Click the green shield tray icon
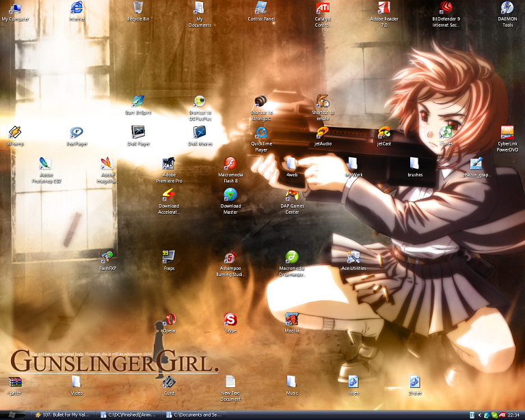525x420 pixels. pyautogui.click(x=494, y=415)
